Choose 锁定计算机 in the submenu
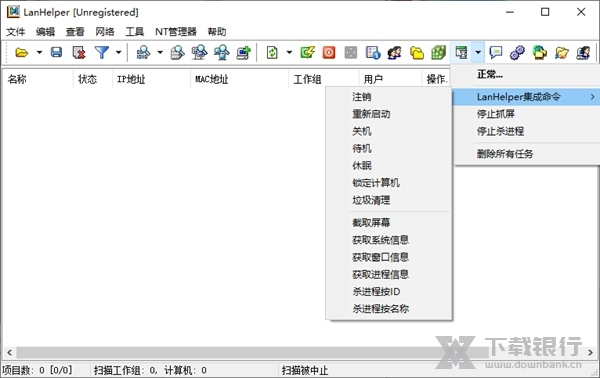 [x=389, y=183]
